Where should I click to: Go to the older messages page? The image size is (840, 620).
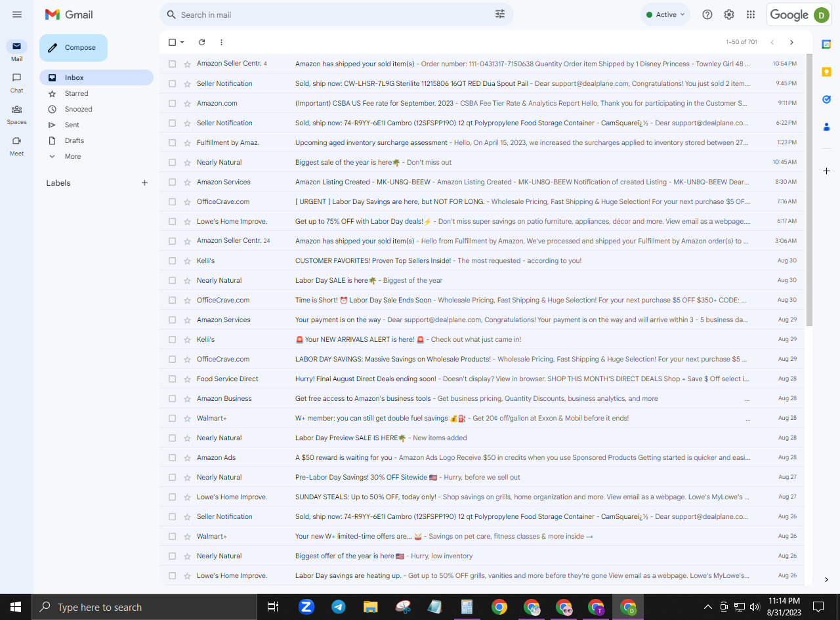(791, 42)
